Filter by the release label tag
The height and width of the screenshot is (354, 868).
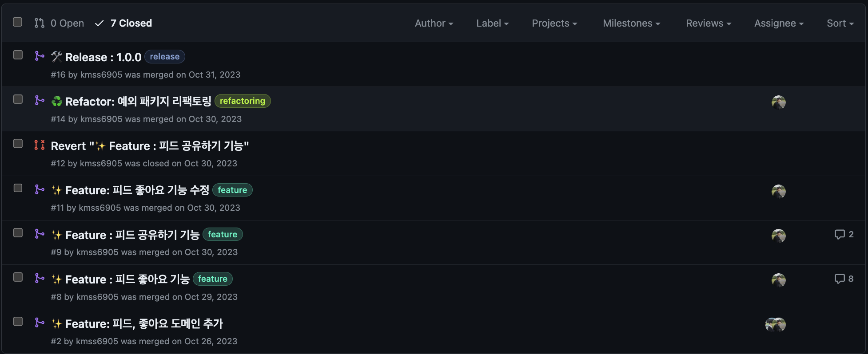click(x=165, y=56)
